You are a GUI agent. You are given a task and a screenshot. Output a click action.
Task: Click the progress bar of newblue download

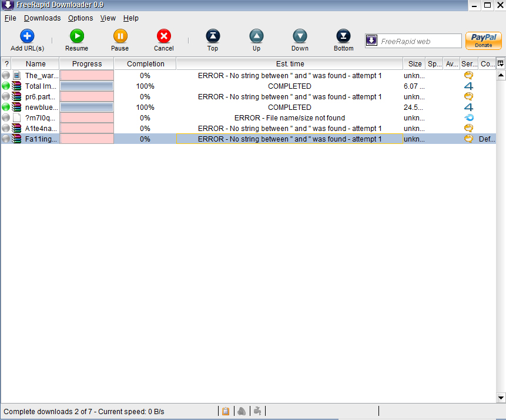point(87,107)
